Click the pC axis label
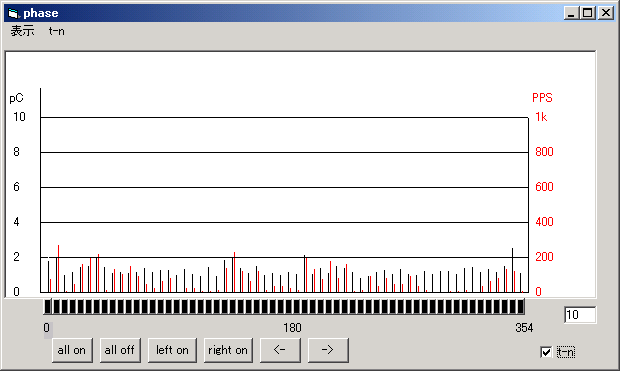 [x=16, y=98]
